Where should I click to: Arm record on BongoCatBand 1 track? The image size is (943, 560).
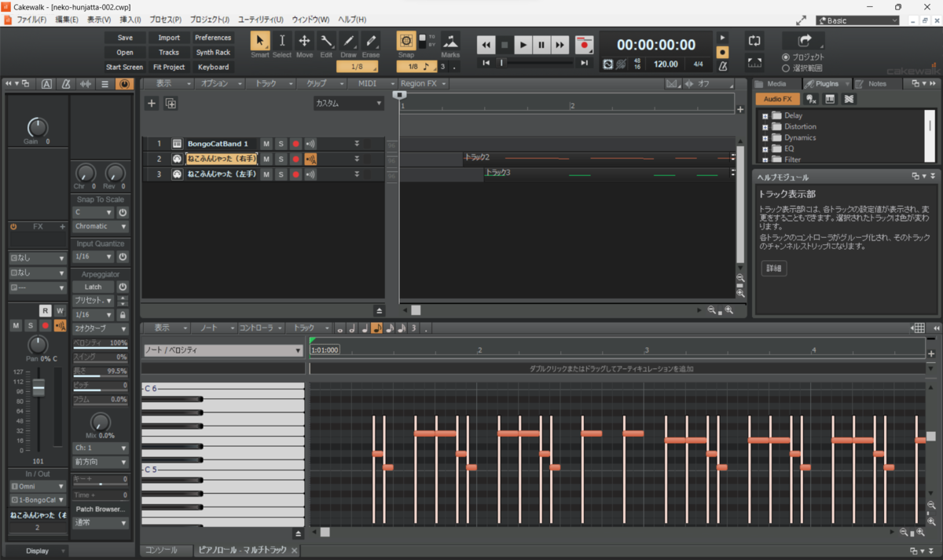pos(295,144)
